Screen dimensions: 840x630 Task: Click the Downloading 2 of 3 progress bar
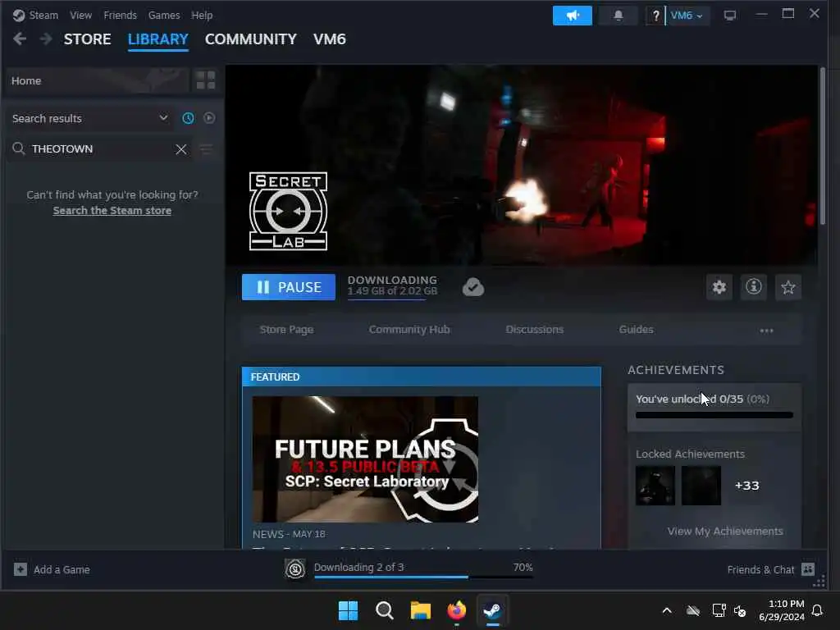pyautogui.click(x=424, y=577)
